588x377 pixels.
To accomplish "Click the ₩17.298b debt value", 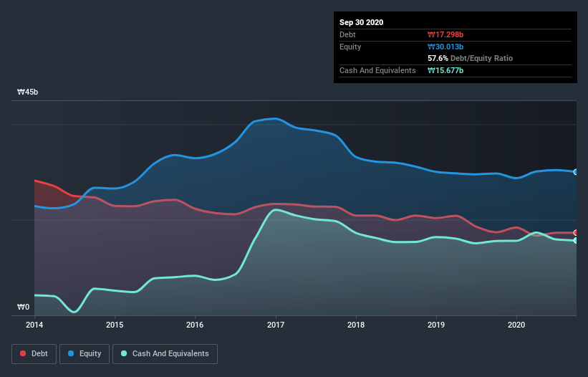I will tap(445, 34).
